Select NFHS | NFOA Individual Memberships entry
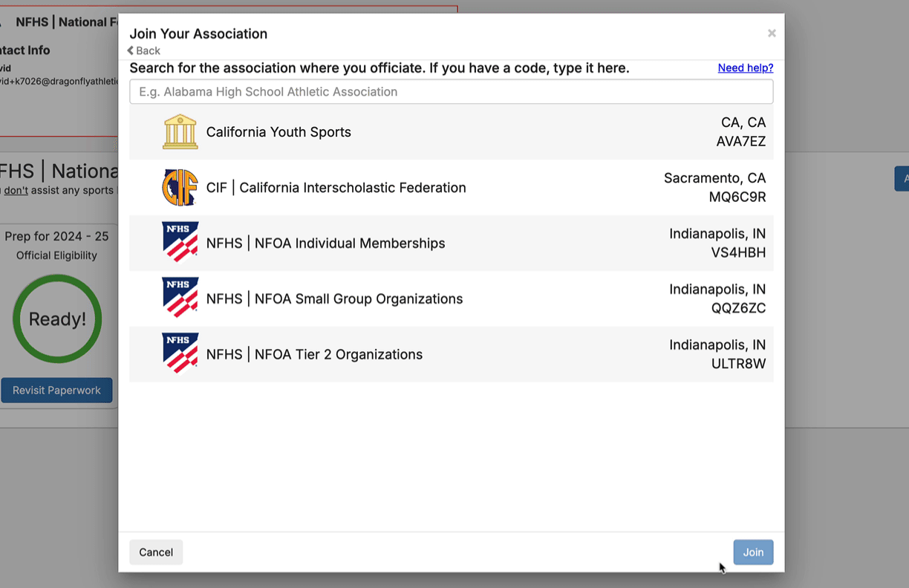909x588 pixels. [325, 244]
